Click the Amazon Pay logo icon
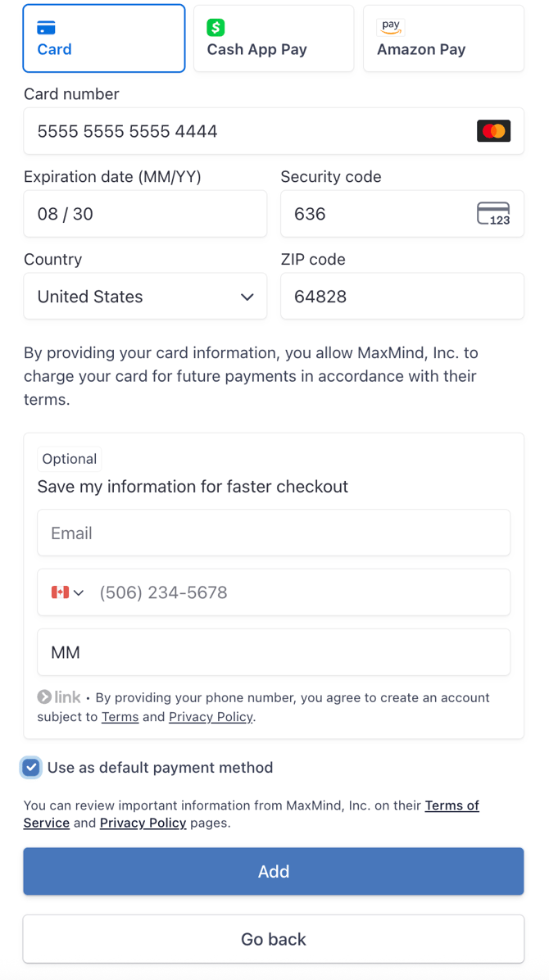 pos(391,27)
